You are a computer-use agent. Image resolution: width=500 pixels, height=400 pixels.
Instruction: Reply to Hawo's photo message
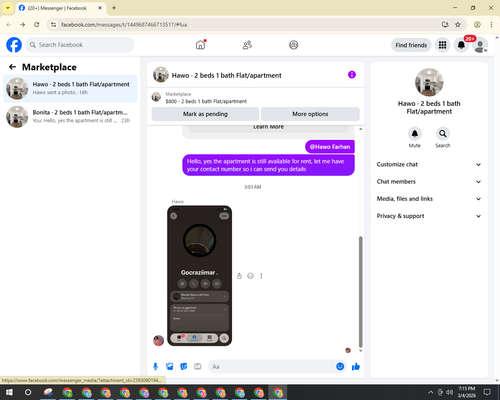point(239,276)
